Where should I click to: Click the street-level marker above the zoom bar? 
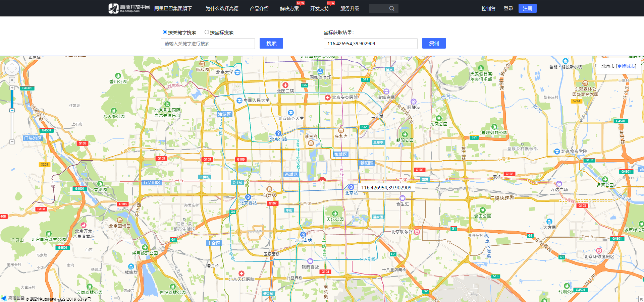tap(12, 80)
